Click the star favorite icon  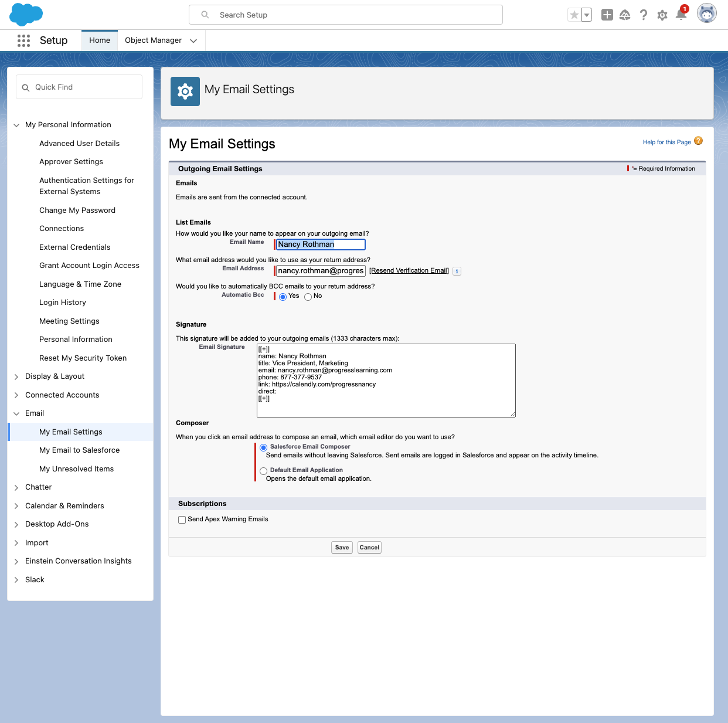click(574, 15)
